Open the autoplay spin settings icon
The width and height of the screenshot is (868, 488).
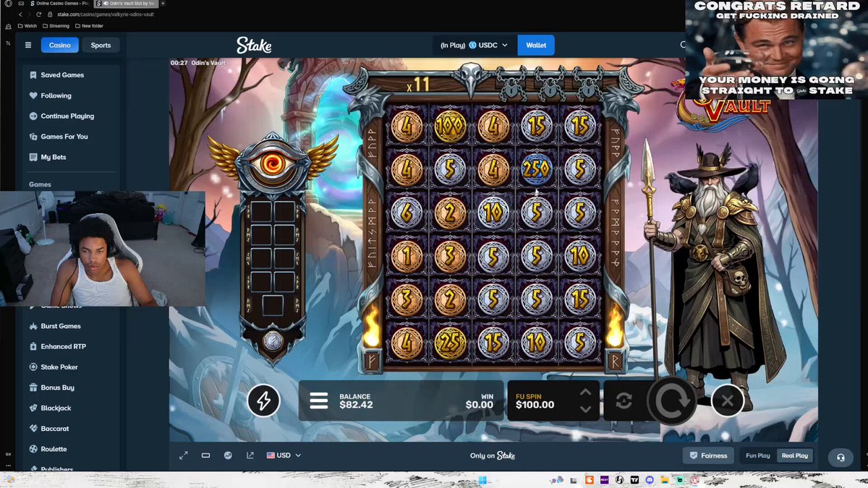click(x=624, y=401)
